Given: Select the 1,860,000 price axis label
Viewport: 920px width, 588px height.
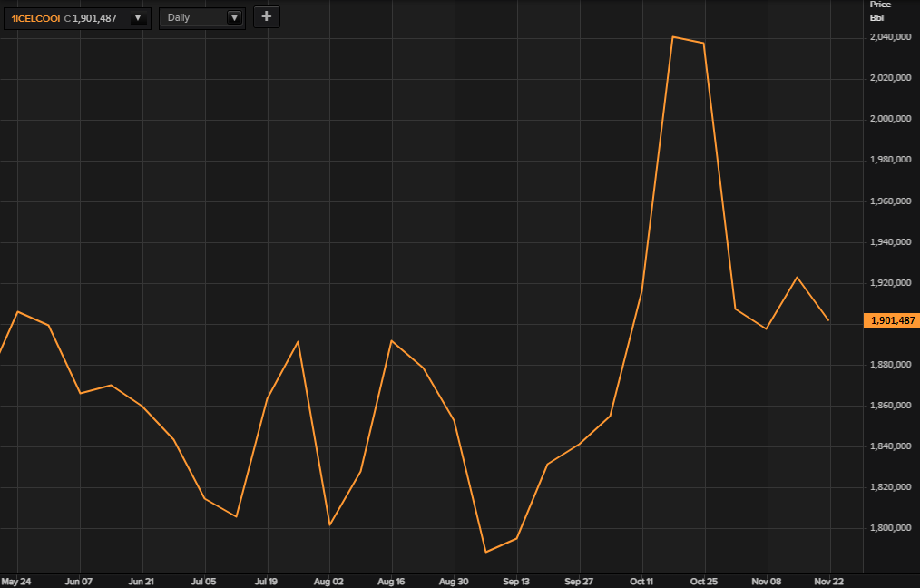Looking at the screenshot, I should pyautogui.click(x=891, y=406).
